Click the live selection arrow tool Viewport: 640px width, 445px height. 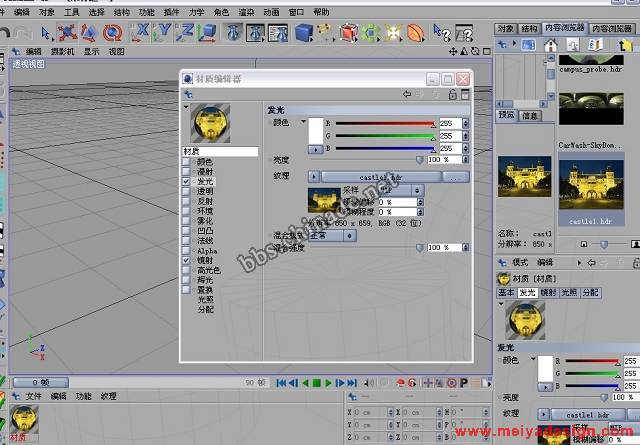pyautogui.click(x=46, y=33)
